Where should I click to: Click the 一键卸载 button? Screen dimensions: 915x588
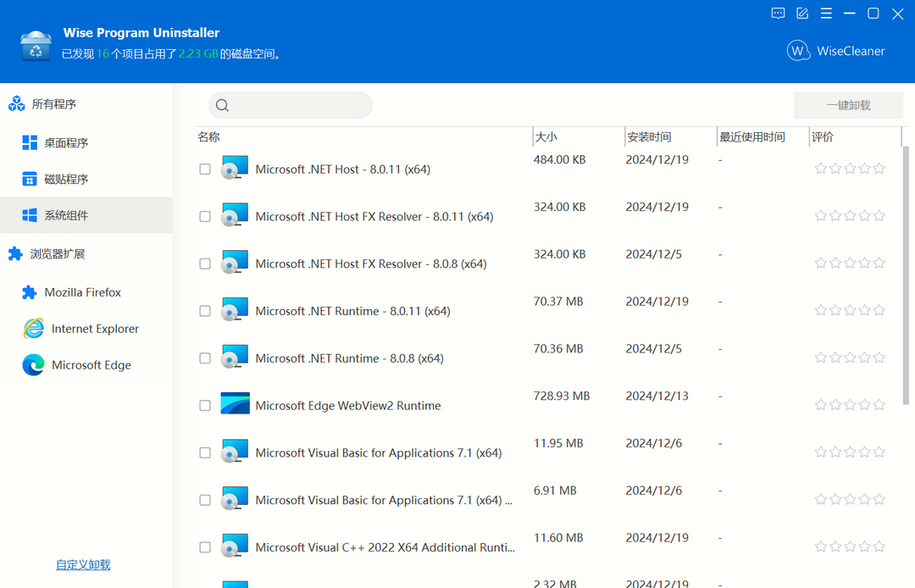pyautogui.click(x=848, y=104)
